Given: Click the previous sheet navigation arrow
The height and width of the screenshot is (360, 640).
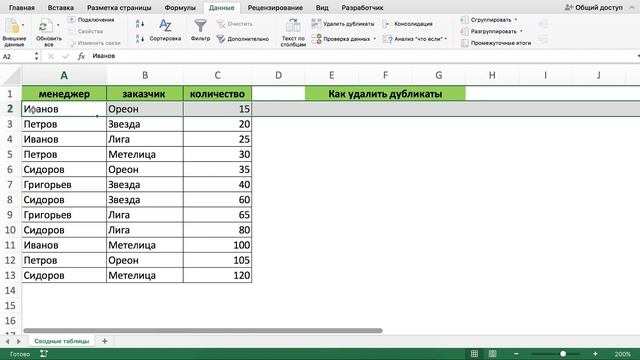Looking at the screenshot, I should click(x=7, y=341).
